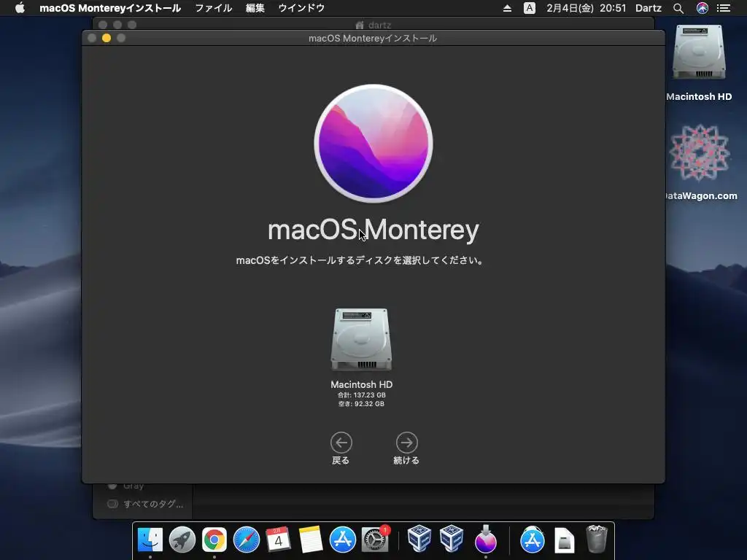Minimize the installer window yellow button
The height and width of the screenshot is (560, 747).
point(107,38)
